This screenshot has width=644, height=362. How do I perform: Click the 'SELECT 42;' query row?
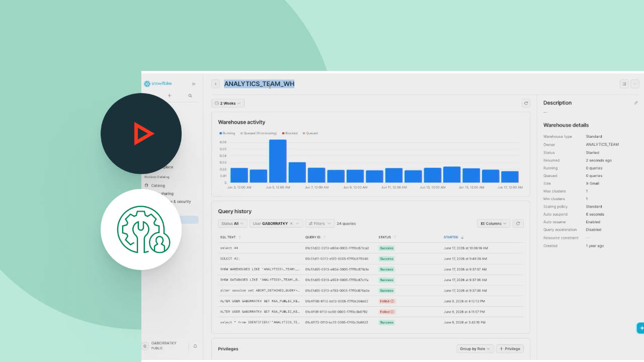pyautogui.click(x=370, y=258)
